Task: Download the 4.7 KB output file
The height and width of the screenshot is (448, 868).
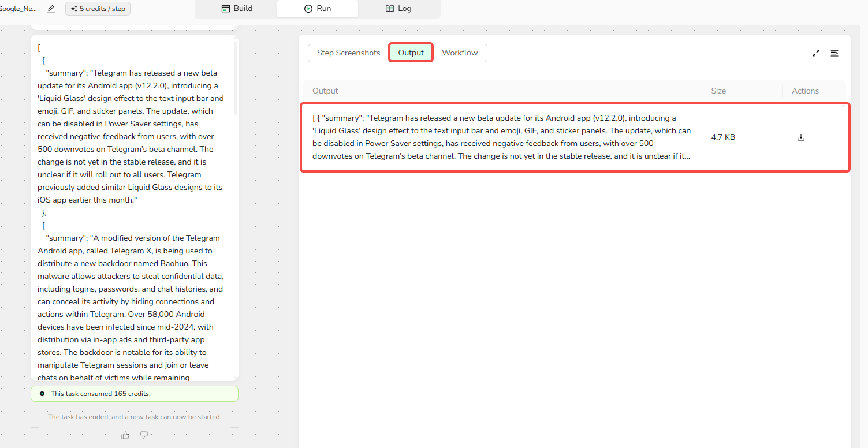Action: pyautogui.click(x=800, y=137)
